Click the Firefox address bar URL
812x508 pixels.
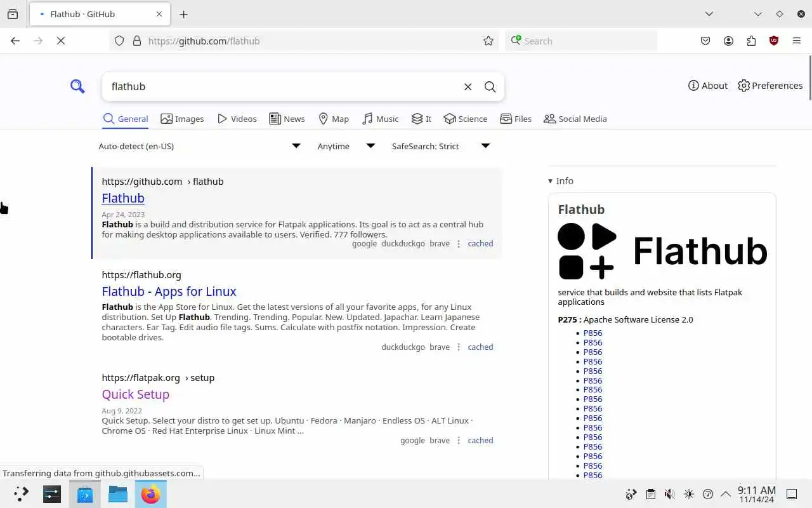311,41
